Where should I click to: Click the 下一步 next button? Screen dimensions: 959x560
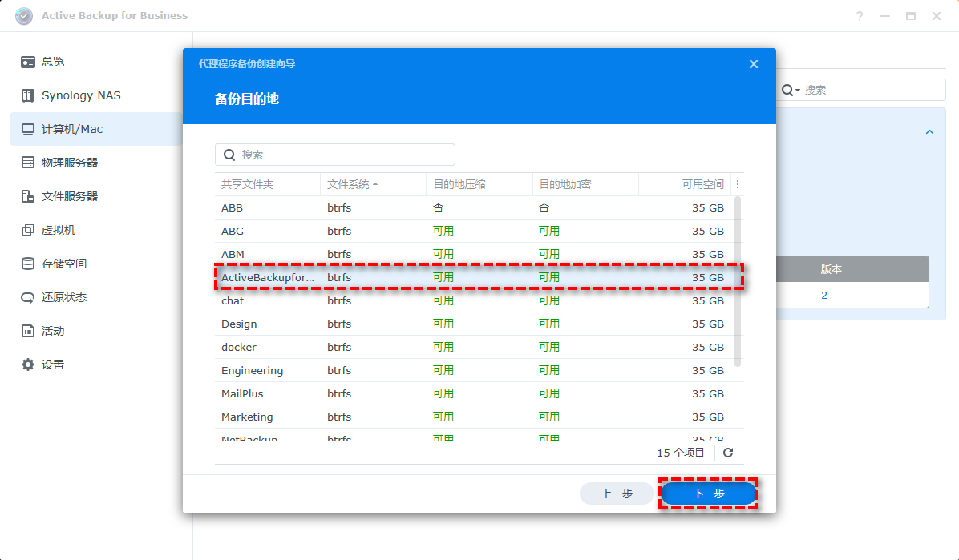pos(708,494)
